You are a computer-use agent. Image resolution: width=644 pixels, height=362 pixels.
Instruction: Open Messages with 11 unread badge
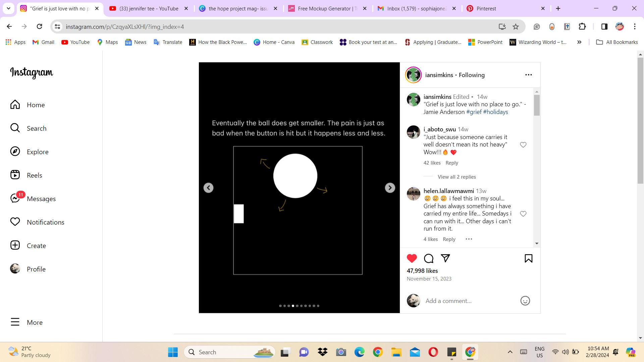[x=15, y=198]
